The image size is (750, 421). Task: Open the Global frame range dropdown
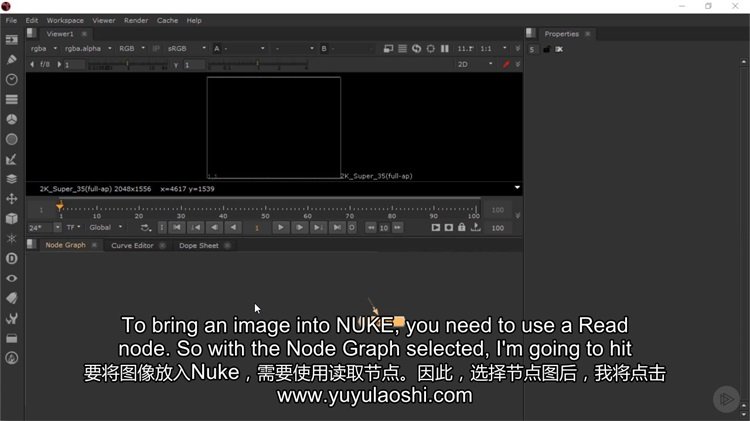click(x=105, y=228)
